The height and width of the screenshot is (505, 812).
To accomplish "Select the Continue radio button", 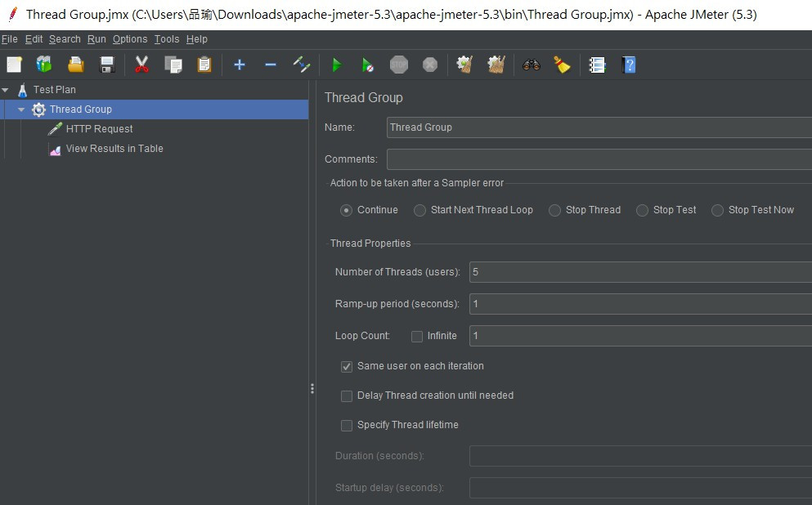I will pos(346,211).
